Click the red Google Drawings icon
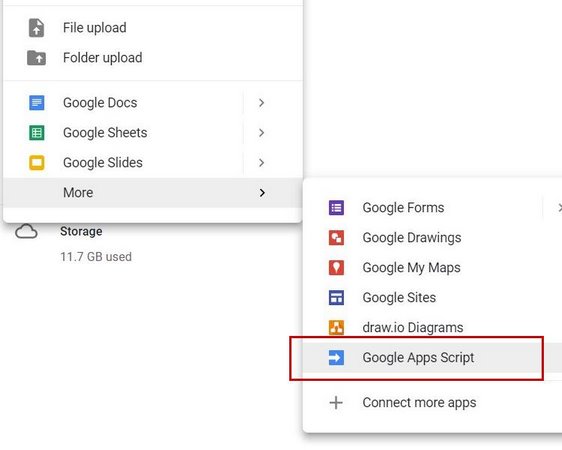Screen dimensions: 562x450 pos(336,238)
